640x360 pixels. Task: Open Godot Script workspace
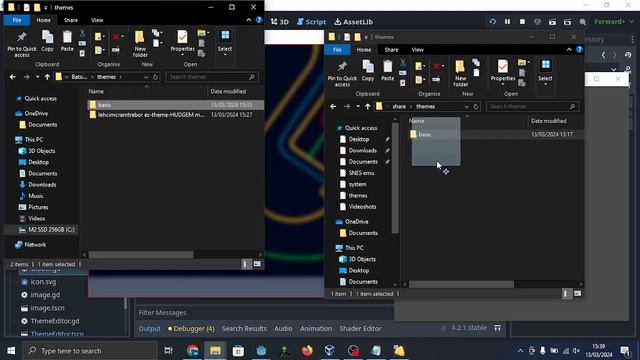click(311, 22)
